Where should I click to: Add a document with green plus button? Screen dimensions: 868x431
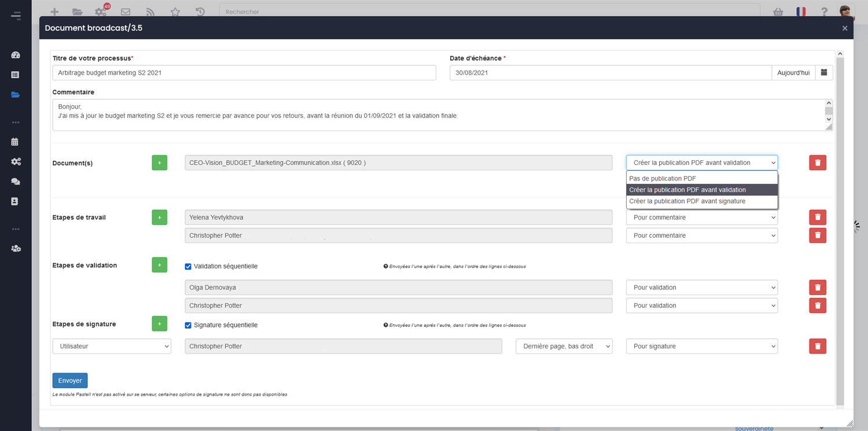tap(159, 163)
